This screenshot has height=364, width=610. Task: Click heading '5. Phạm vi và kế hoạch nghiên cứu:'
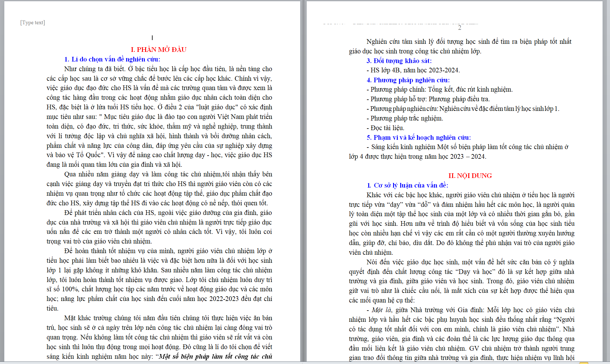[x=419, y=138]
